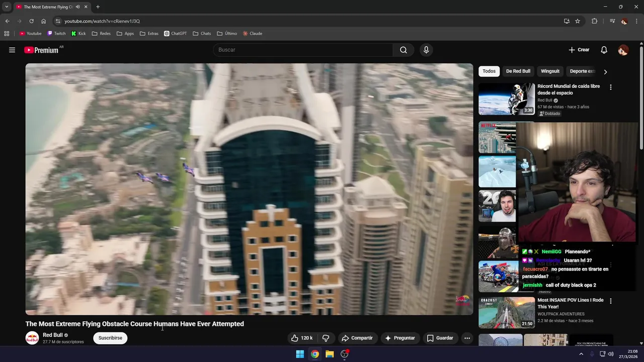Open Chrome from the taskbar
Image resolution: width=644 pixels, height=362 pixels.
pyautogui.click(x=314, y=354)
